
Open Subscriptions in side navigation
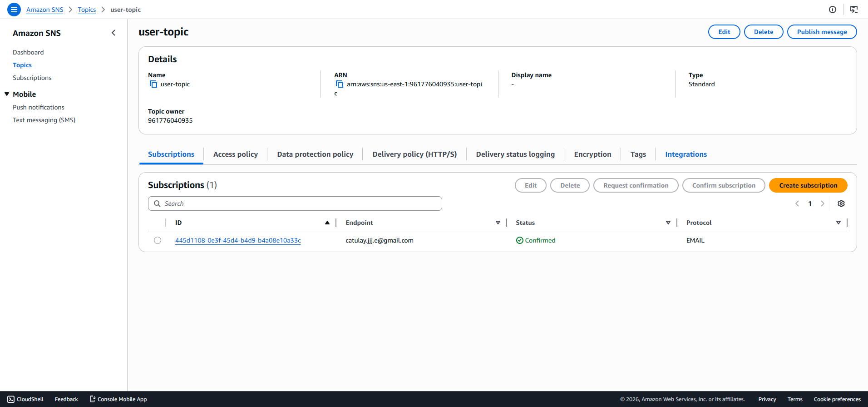32,78
